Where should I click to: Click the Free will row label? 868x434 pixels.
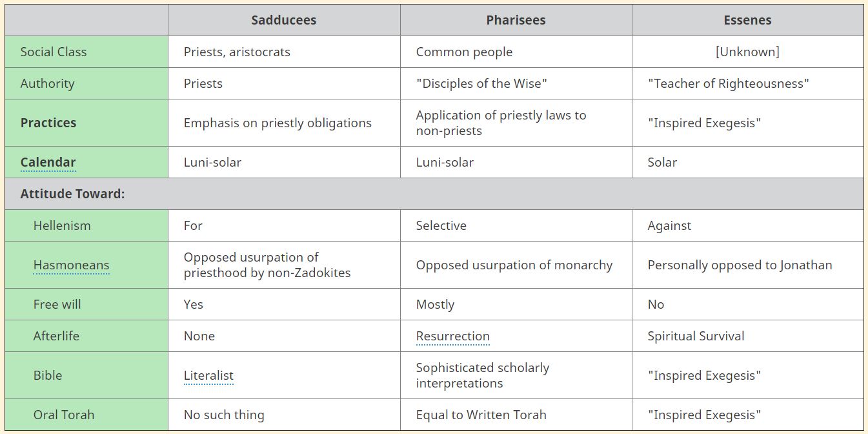[57, 304]
